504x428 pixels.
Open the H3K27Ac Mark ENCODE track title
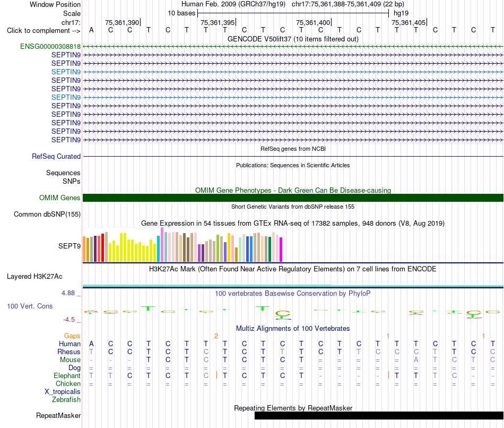coord(293,269)
